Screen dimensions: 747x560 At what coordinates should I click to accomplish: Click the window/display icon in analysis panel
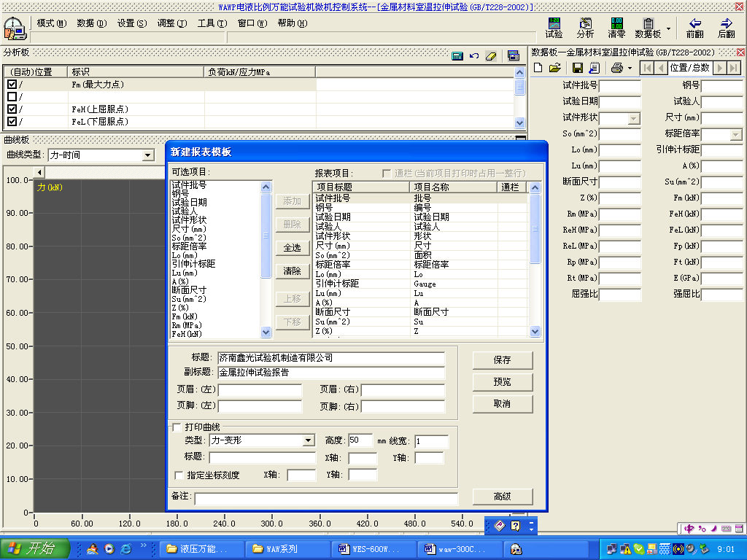[x=514, y=56]
